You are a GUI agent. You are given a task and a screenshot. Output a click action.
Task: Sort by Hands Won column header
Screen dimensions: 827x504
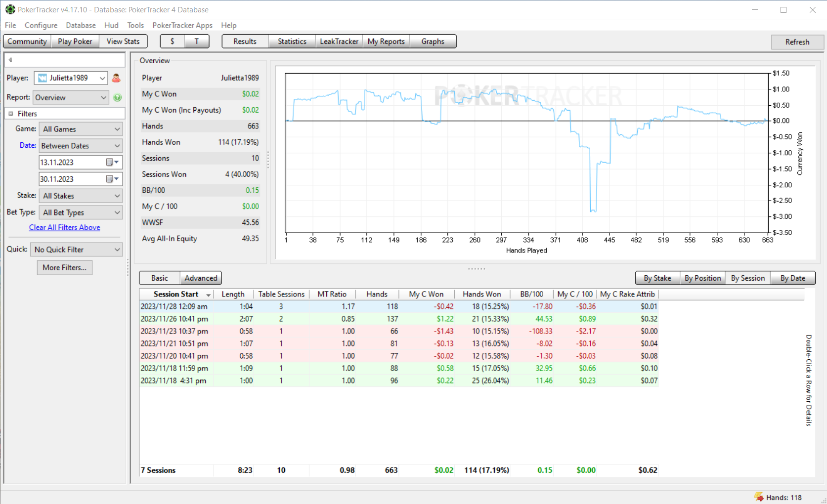(482, 294)
